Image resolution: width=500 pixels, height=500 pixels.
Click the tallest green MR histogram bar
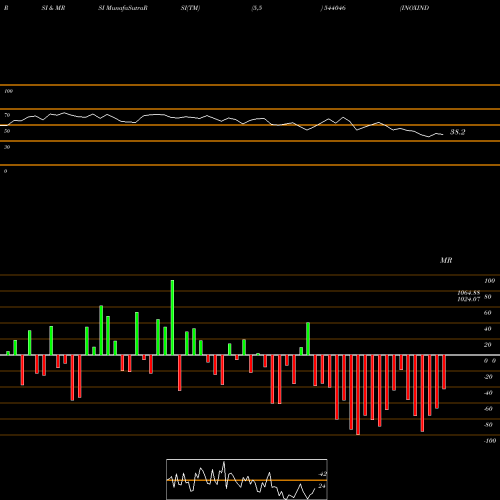[172, 317]
